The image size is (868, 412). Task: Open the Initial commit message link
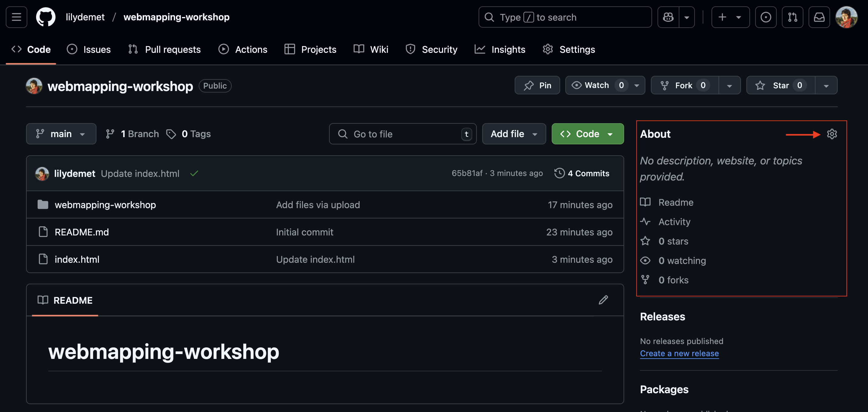tap(304, 232)
